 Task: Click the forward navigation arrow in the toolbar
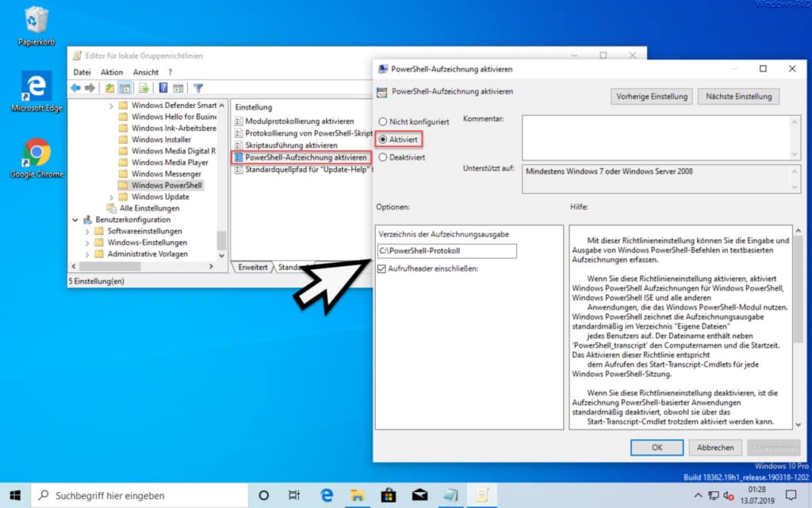89,88
